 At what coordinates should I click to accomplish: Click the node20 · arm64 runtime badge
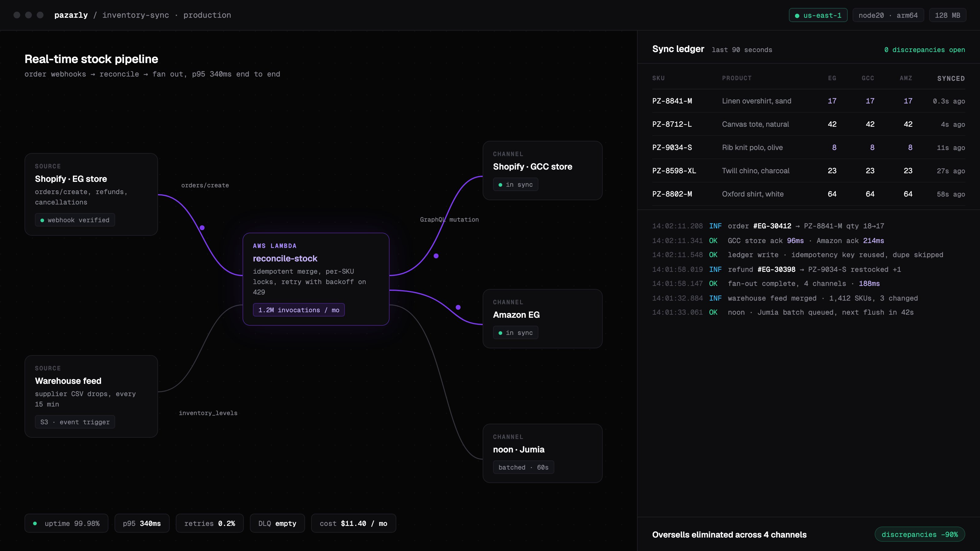coord(888,15)
